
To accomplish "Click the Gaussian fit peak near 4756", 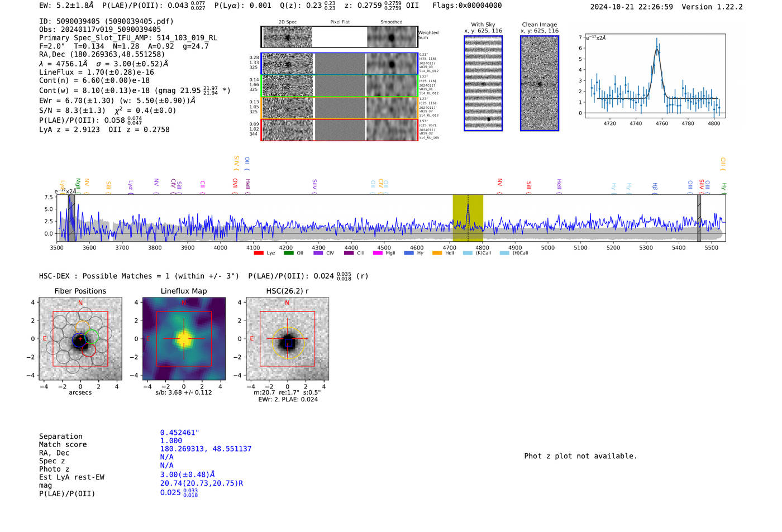I will [657, 49].
